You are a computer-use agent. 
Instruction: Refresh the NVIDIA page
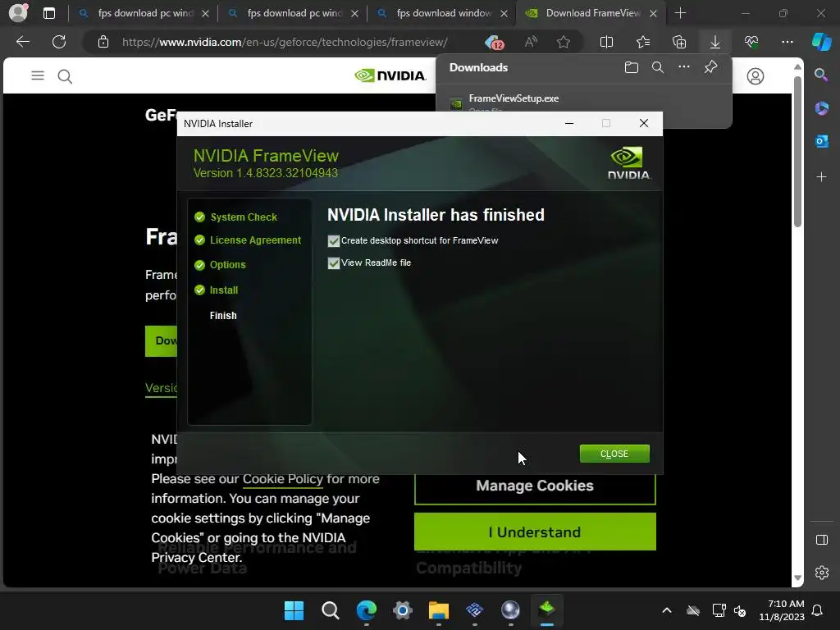click(x=59, y=42)
